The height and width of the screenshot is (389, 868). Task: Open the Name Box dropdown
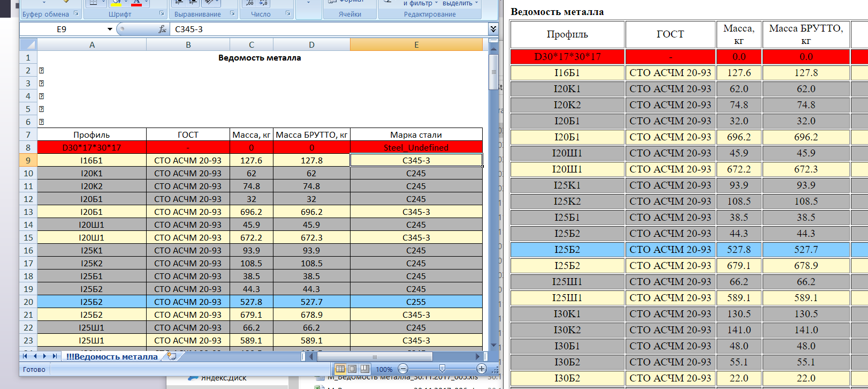pyautogui.click(x=110, y=29)
